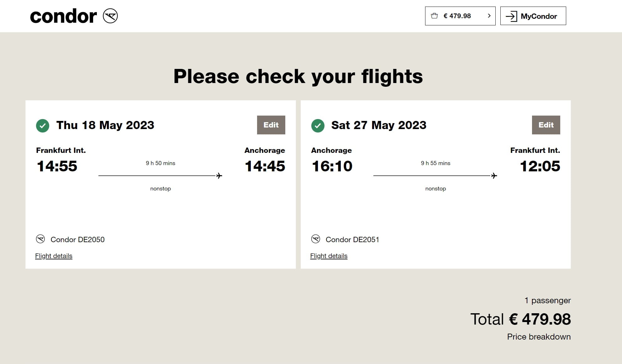This screenshot has width=622, height=364.
Task: Open the € 479.98 basket summary
Action: [x=457, y=16]
